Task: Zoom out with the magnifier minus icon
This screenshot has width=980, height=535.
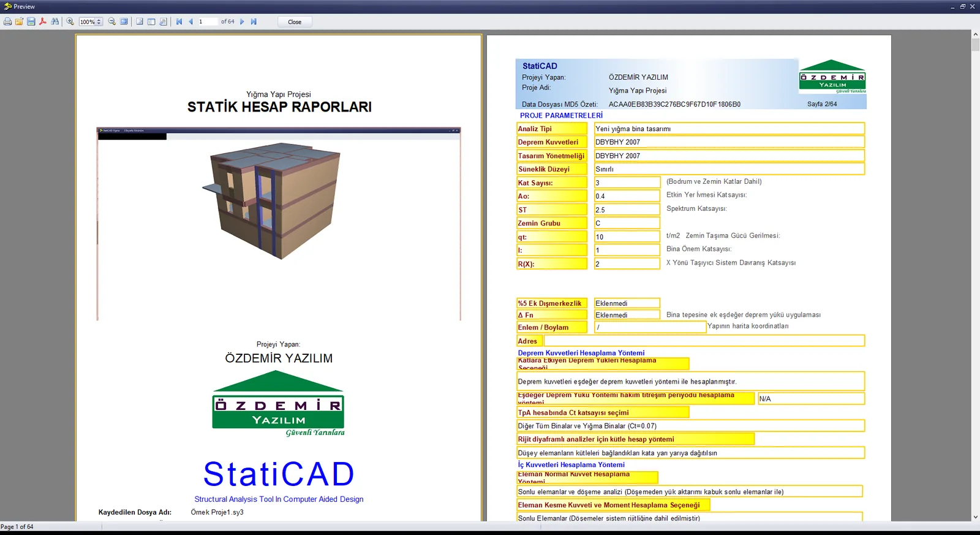Action: [112, 21]
